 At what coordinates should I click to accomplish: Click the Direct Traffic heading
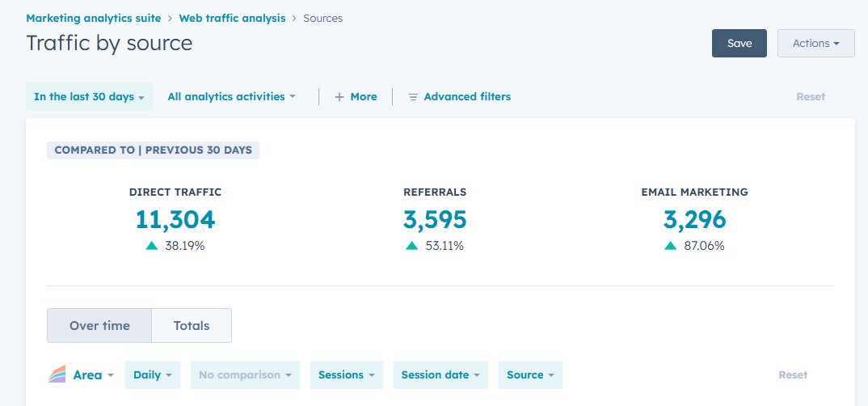pyautogui.click(x=175, y=192)
